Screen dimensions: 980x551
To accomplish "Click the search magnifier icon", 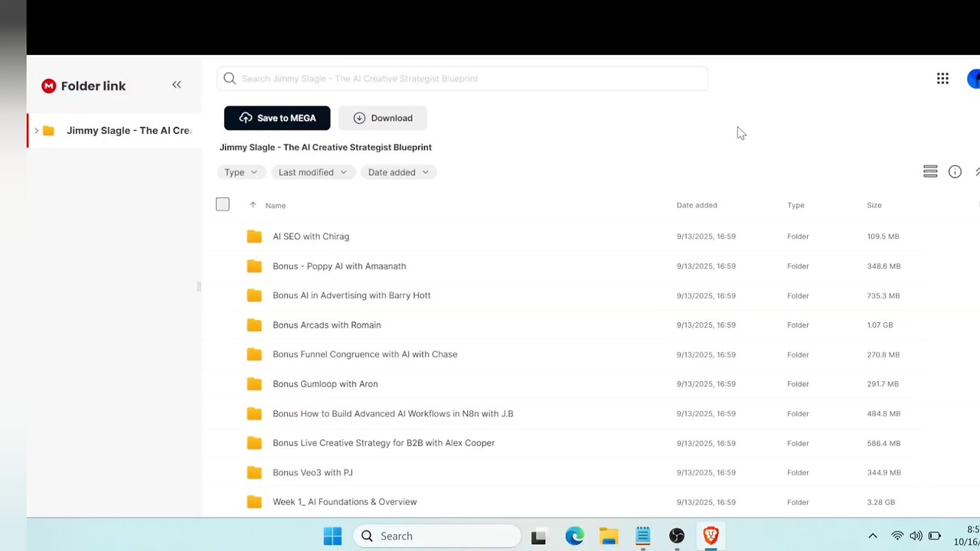I will (x=230, y=78).
